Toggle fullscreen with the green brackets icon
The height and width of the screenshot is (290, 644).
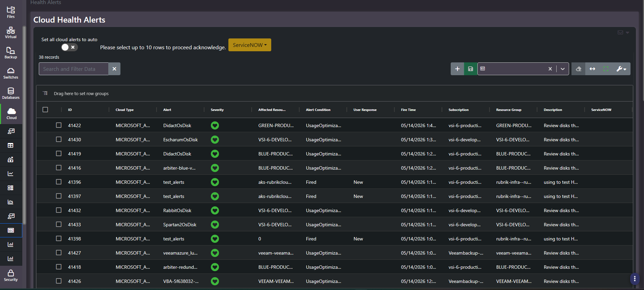(x=606, y=69)
